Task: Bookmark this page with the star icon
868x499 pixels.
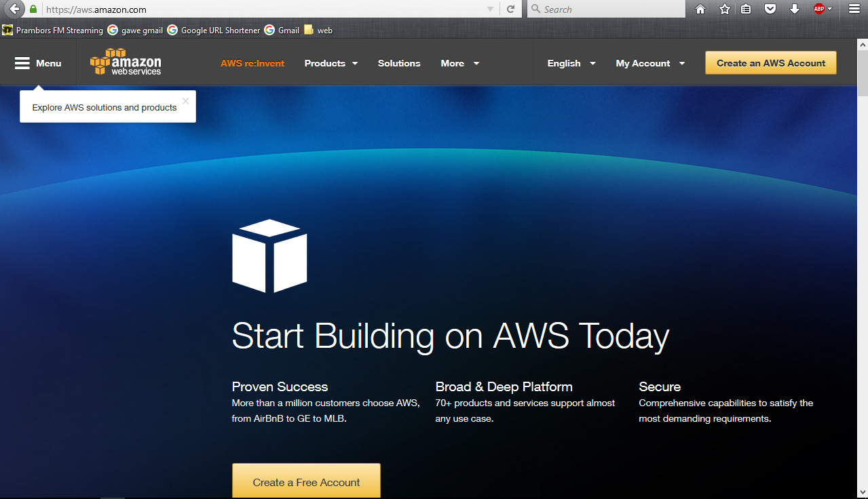Action: (x=724, y=9)
